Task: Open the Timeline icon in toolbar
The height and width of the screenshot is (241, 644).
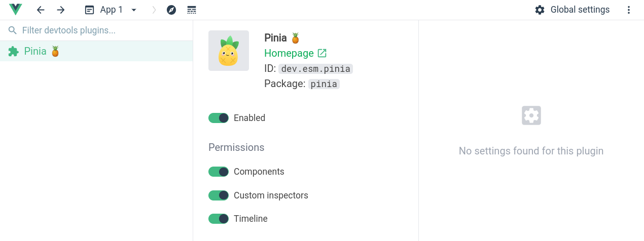Action: [192, 10]
